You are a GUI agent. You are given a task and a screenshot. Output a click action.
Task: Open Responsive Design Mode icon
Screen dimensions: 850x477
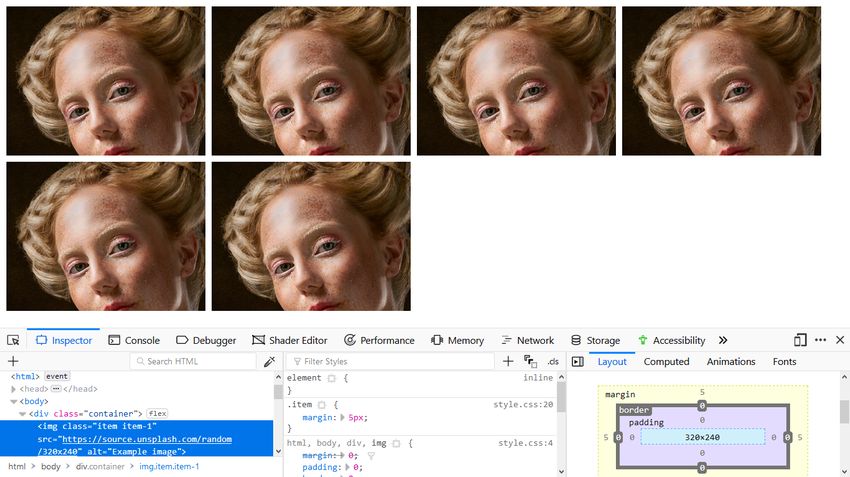800,340
